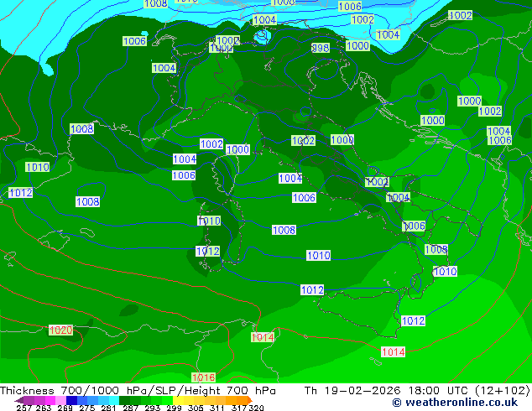
Task: Click the purple arrow at the legend's start
Action: click(19, 400)
